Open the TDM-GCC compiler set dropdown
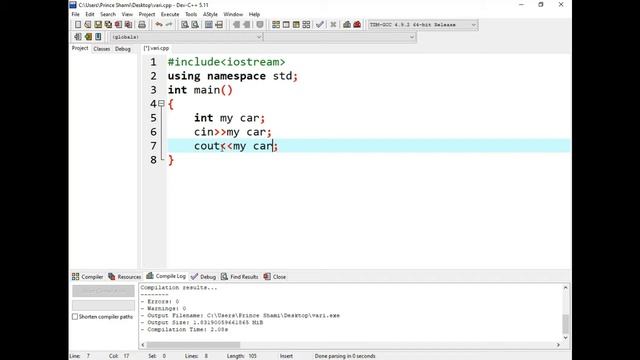The image size is (640, 360). coord(422,25)
